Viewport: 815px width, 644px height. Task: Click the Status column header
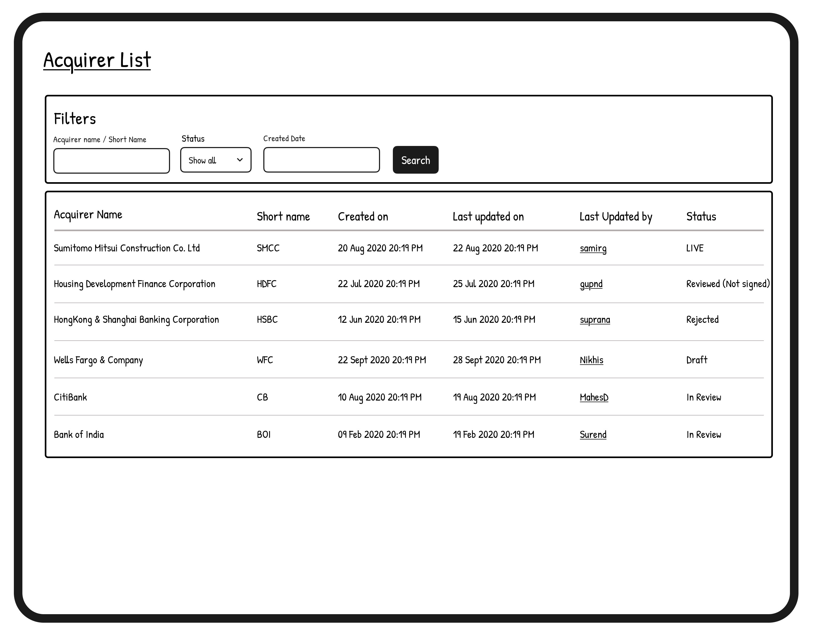(x=701, y=217)
